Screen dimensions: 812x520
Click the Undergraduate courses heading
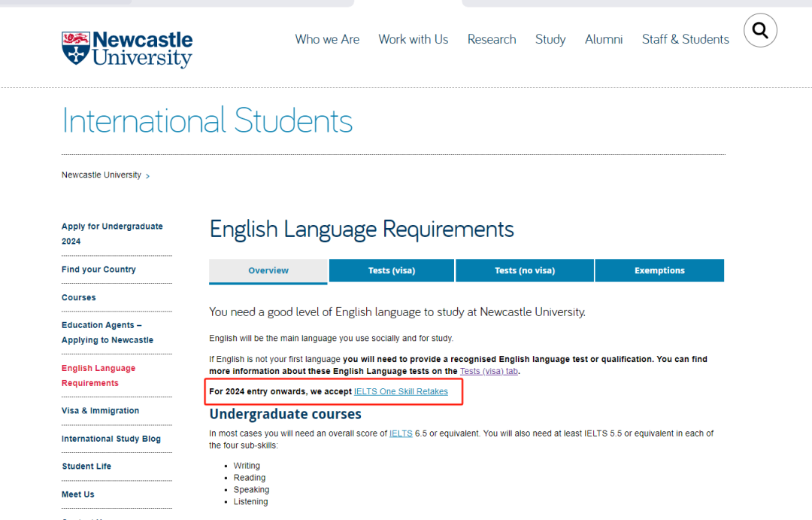point(286,414)
